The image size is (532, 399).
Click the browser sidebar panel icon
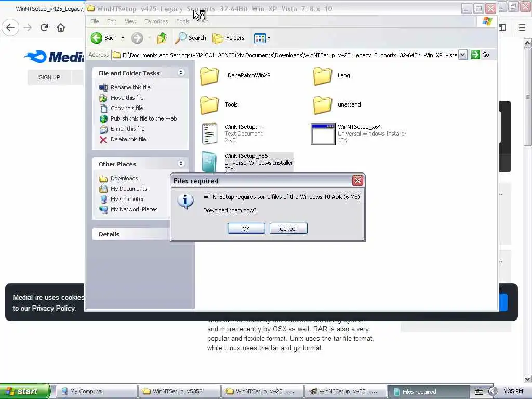pos(502,28)
